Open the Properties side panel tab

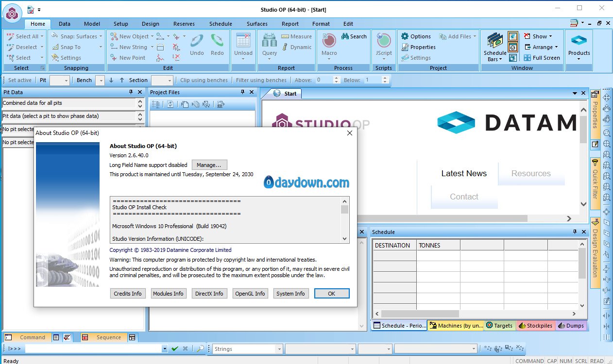595,114
